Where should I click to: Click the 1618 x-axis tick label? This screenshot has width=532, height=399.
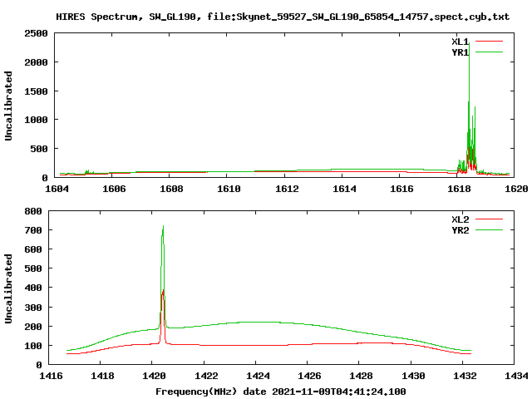(x=459, y=189)
